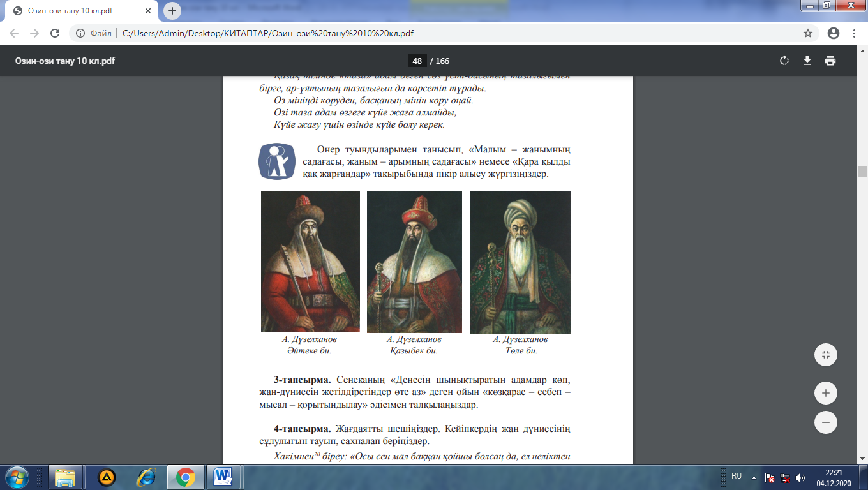Click the Төле би portrait

520,262
